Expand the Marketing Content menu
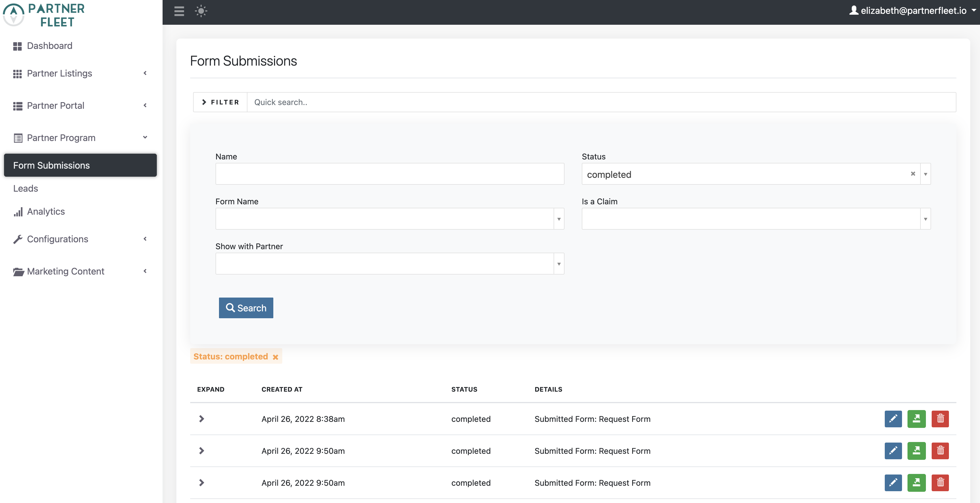This screenshot has height=503, width=980. click(80, 271)
